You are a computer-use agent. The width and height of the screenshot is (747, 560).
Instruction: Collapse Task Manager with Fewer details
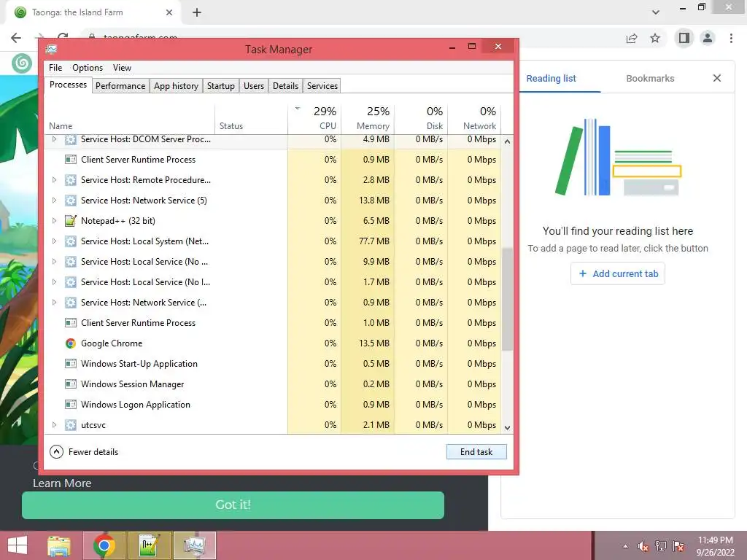pos(84,452)
